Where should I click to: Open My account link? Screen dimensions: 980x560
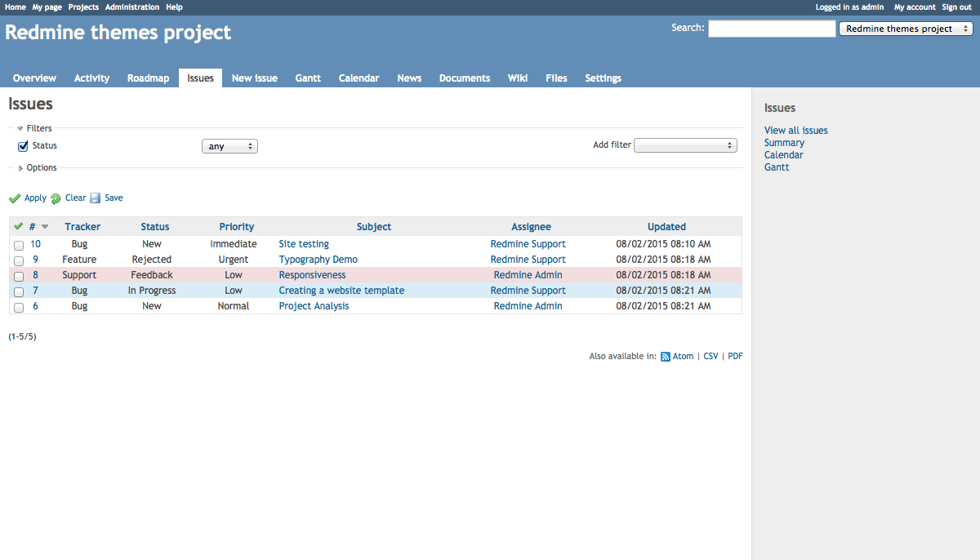915,7
